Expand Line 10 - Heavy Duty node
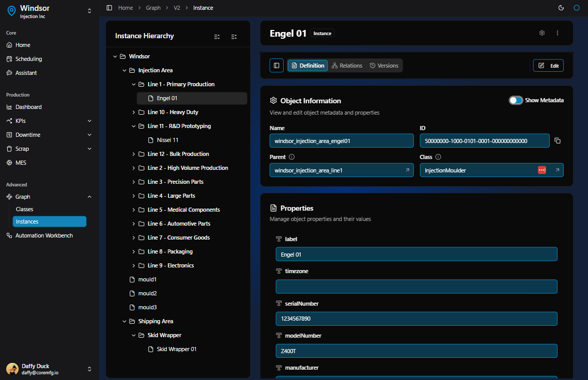Image resolution: width=588 pixels, height=380 pixels. [x=134, y=112]
